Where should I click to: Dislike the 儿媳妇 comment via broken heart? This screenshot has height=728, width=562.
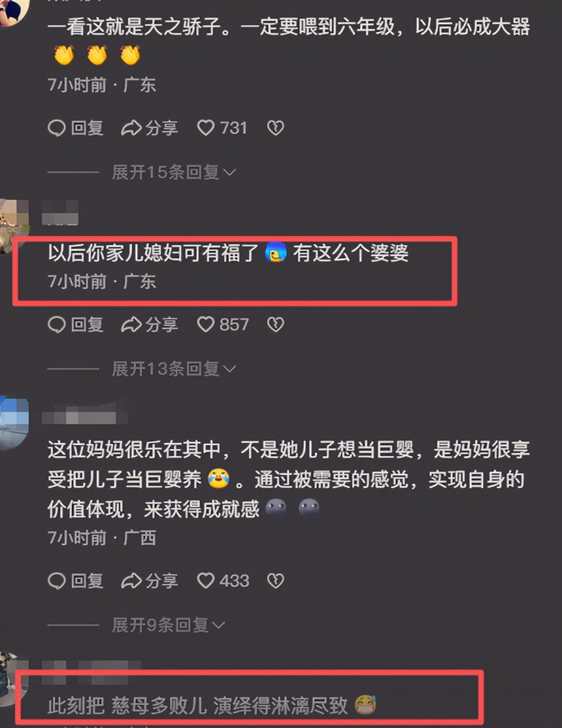tap(276, 324)
